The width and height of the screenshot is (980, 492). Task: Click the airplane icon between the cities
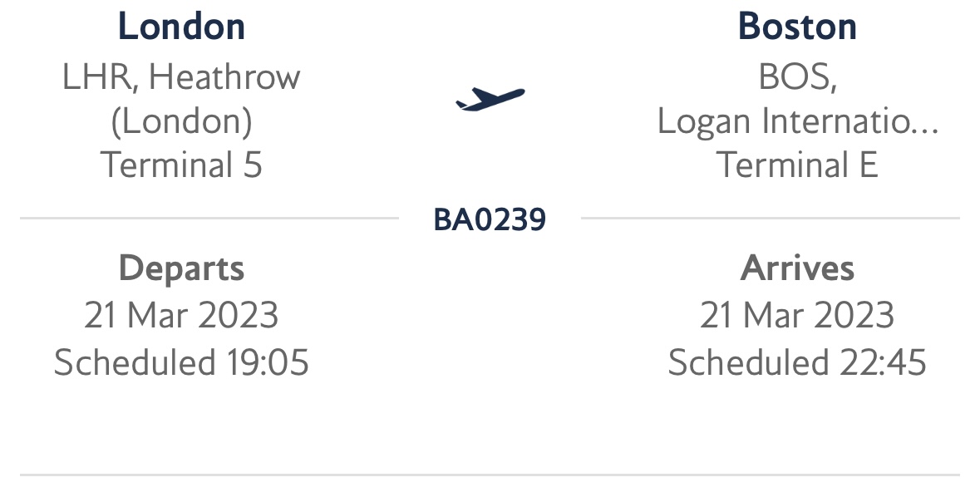pyautogui.click(x=490, y=98)
